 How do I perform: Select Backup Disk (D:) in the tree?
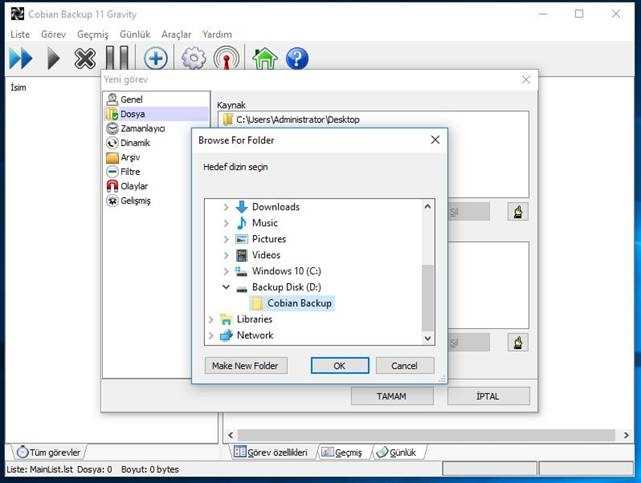tap(286, 287)
